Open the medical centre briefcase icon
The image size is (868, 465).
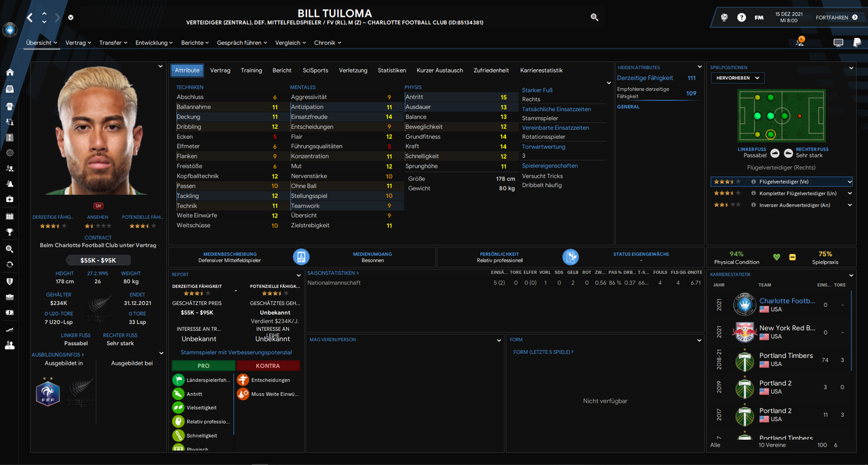[x=9, y=199]
